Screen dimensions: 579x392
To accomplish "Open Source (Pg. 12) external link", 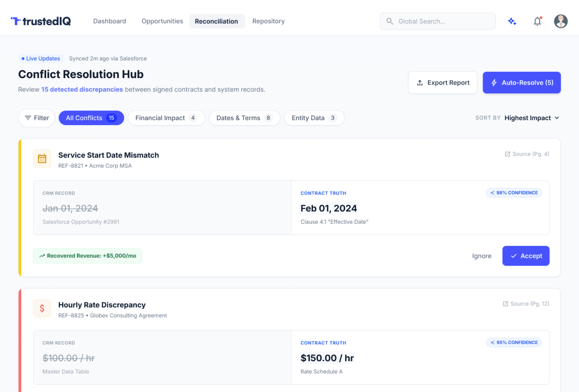I will click(x=526, y=303).
